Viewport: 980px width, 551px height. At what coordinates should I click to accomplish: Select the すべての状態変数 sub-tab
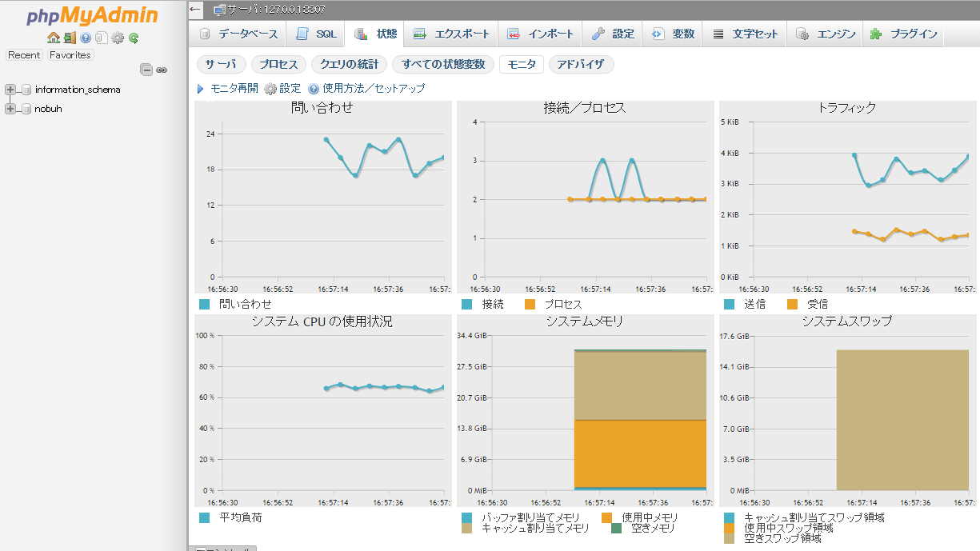pyautogui.click(x=443, y=65)
